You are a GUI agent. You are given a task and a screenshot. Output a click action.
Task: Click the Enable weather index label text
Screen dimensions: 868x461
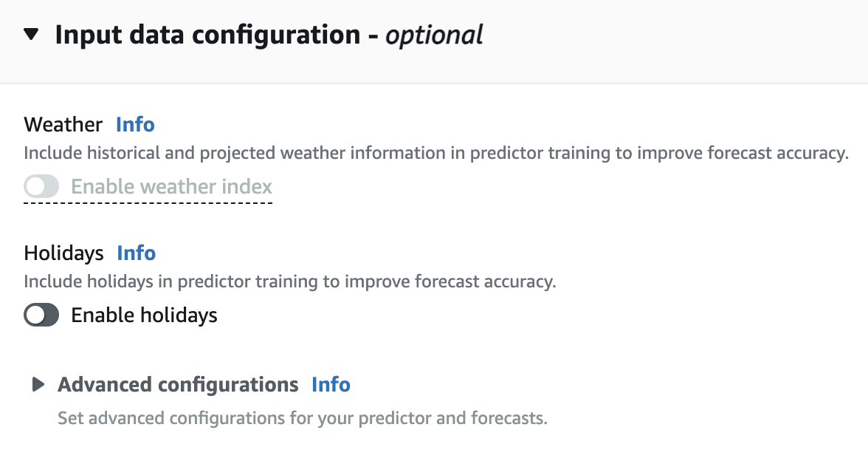[171, 187]
